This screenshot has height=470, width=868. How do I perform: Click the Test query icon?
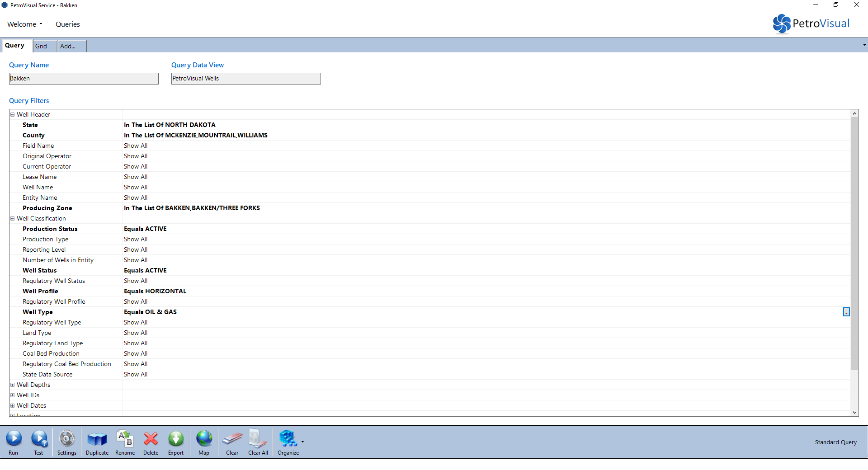tap(39, 442)
